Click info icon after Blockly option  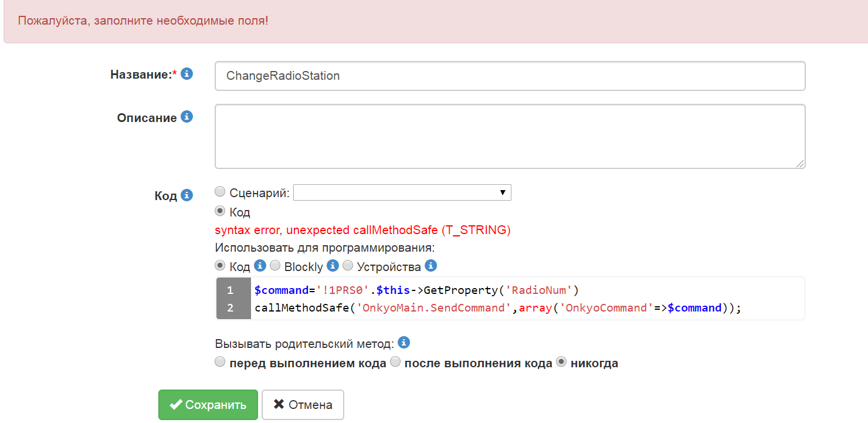pyautogui.click(x=333, y=266)
